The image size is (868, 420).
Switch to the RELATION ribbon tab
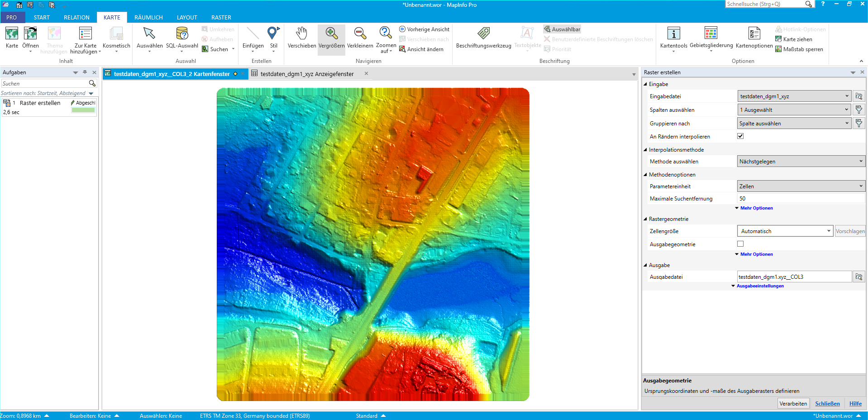tap(76, 17)
